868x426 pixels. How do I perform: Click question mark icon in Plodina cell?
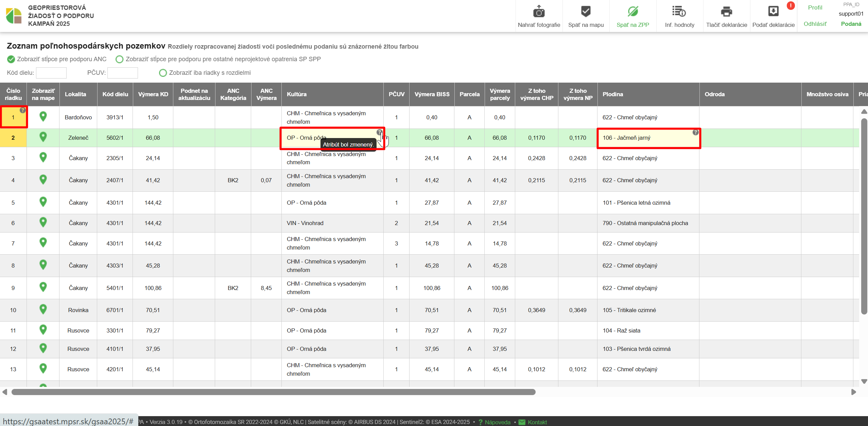click(x=695, y=132)
